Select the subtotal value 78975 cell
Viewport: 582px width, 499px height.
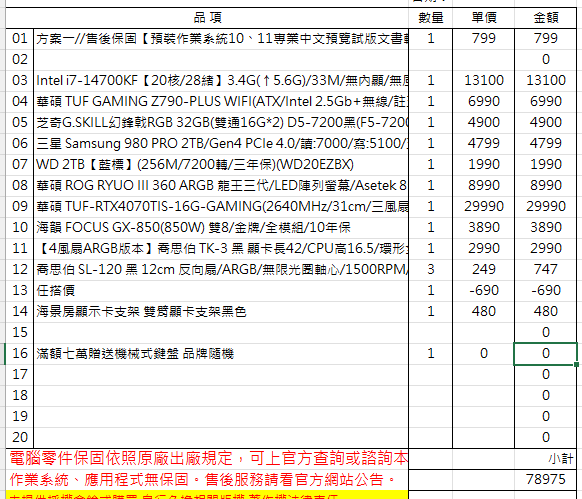546,479
